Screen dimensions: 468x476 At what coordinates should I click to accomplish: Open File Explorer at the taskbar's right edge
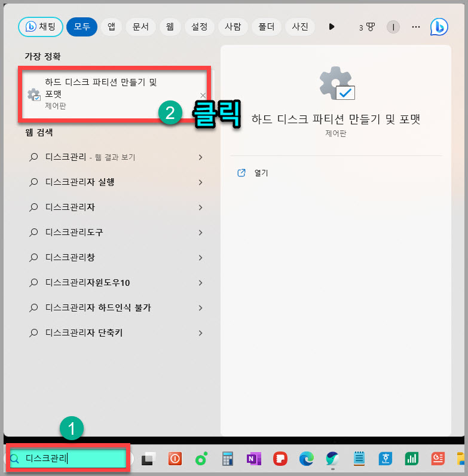point(461,459)
